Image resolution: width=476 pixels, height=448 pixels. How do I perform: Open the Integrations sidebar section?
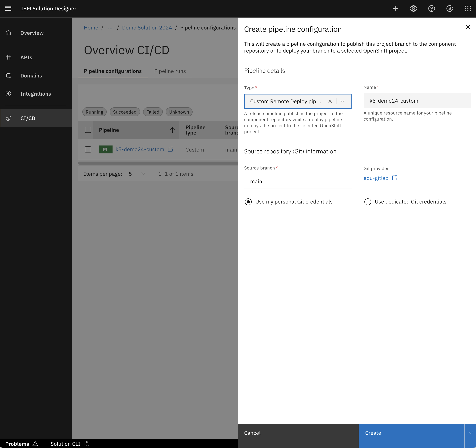(35, 94)
